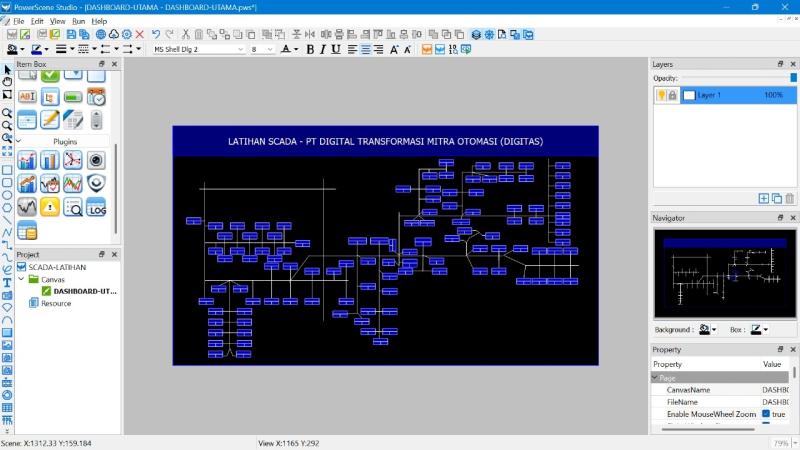Select the pointer arrow tool
The height and width of the screenshot is (450, 800).
(7, 68)
